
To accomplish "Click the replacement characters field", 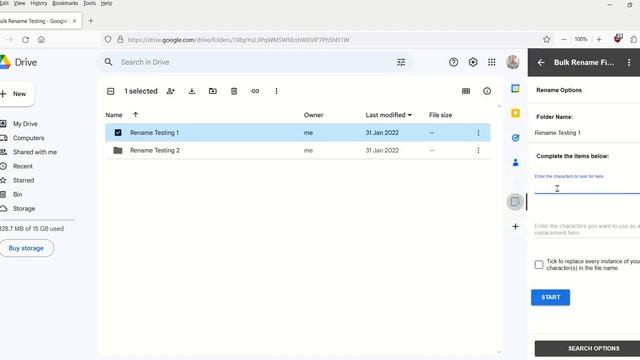I will [587, 229].
